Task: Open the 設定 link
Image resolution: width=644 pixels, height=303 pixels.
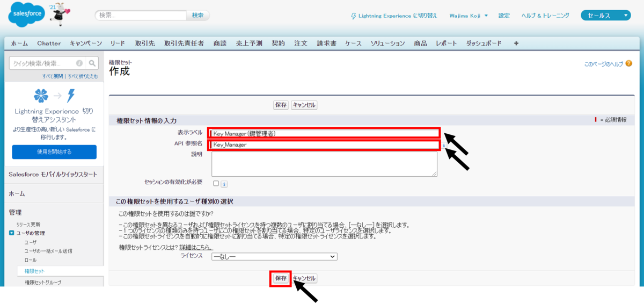Action: 504,16
